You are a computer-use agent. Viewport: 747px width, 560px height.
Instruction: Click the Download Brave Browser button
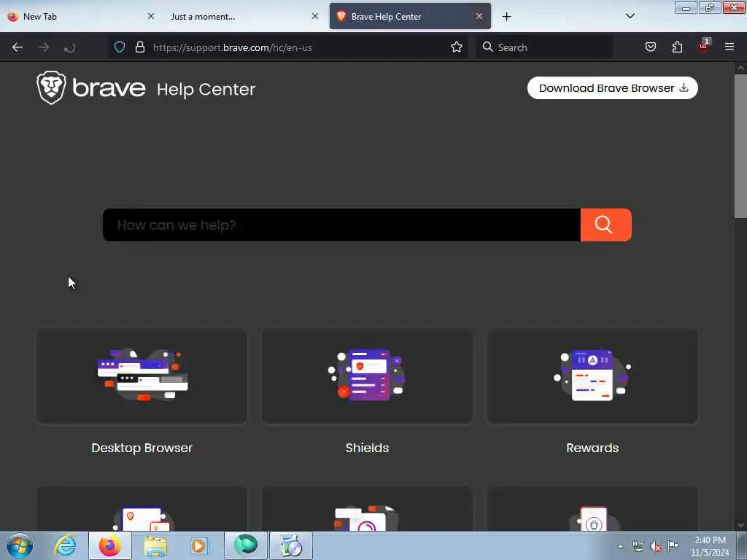point(612,88)
